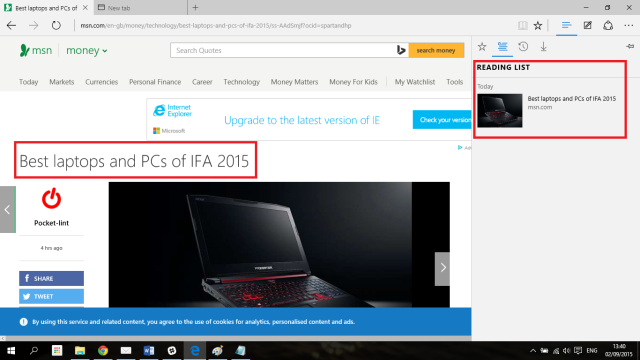Viewport: 640px width, 360px height.
Task: Open Reading view book icon
Action: [x=522, y=25]
